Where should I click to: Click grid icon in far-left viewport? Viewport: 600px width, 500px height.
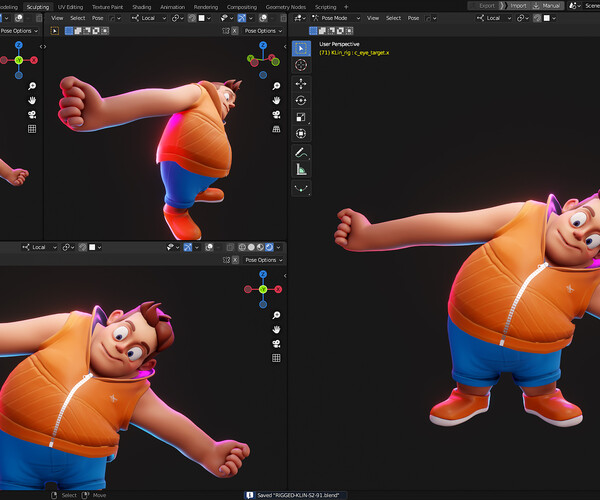point(32,129)
